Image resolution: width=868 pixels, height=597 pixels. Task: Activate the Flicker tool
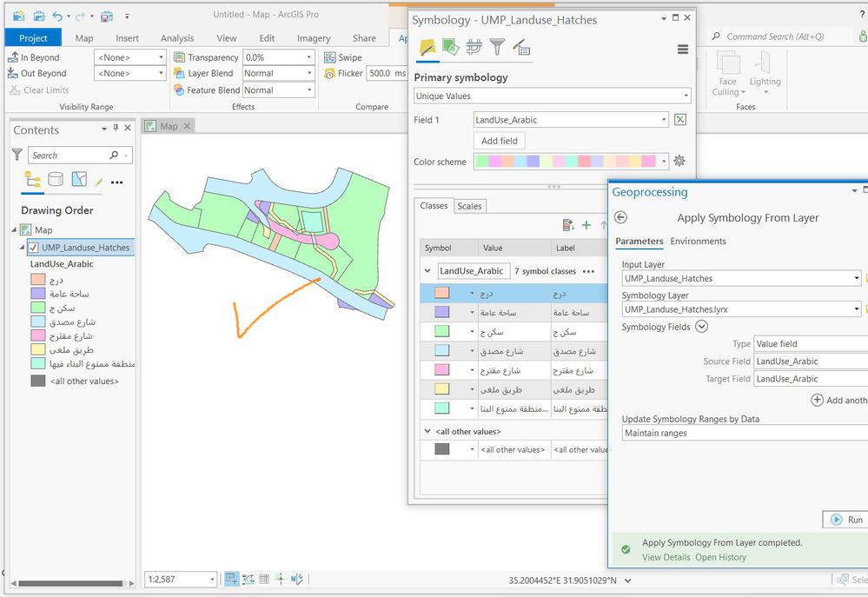344,73
